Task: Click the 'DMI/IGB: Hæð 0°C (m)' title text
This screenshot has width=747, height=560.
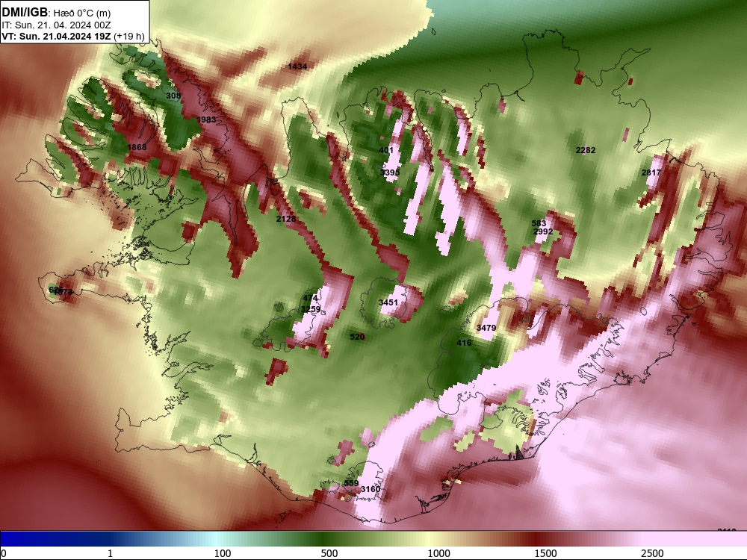Action: 56,13
